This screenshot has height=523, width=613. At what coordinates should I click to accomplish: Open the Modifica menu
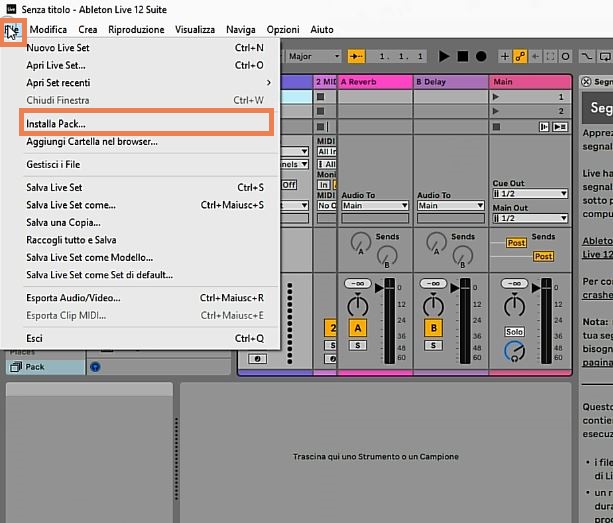click(49, 30)
